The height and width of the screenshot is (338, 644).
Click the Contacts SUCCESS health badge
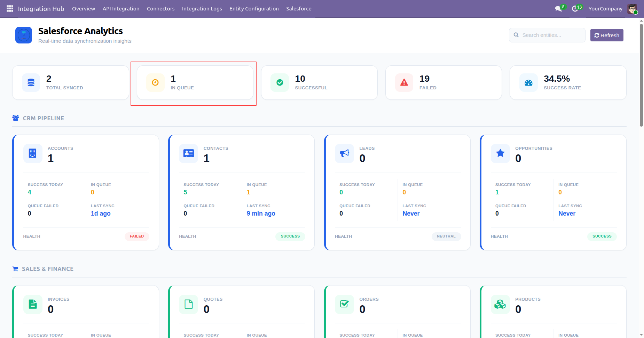pos(290,236)
